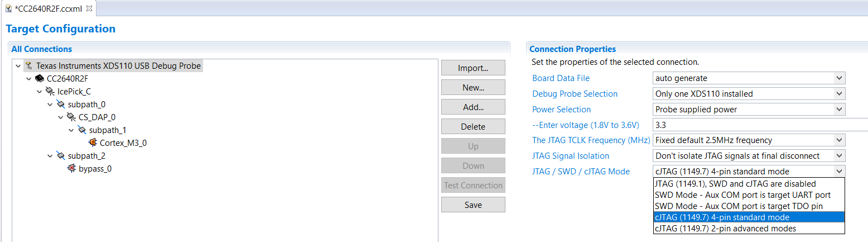Collapse the XDS110 USB Debug Probe node
The width and height of the screenshot is (868, 242).
(x=18, y=66)
